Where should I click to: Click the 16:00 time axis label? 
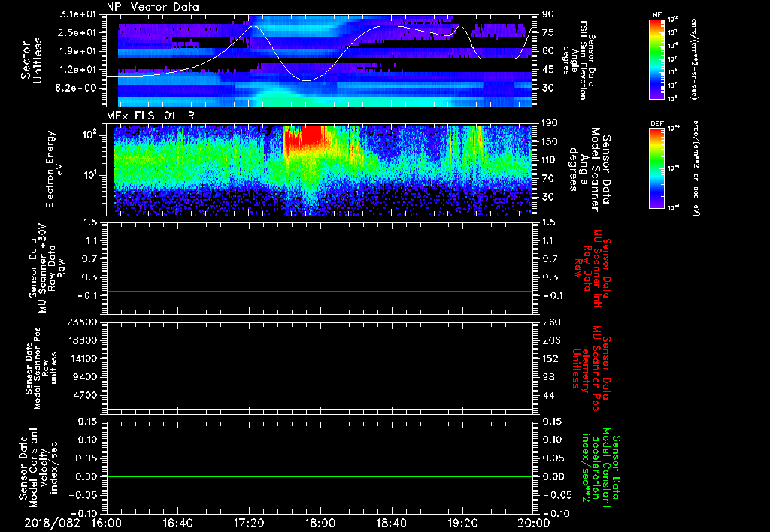pos(107,523)
